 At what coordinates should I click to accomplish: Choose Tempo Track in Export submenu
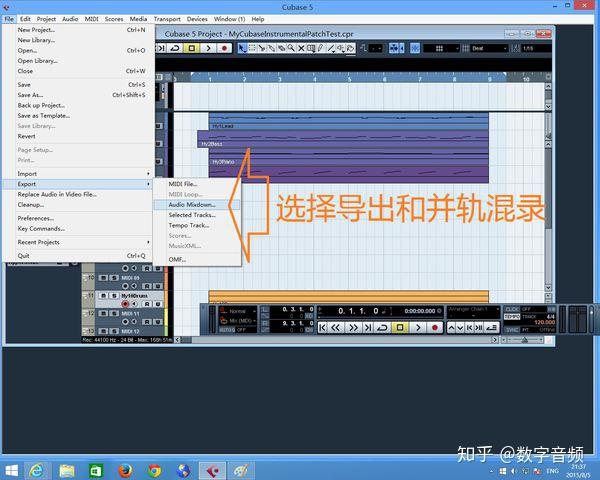pos(197,225)
